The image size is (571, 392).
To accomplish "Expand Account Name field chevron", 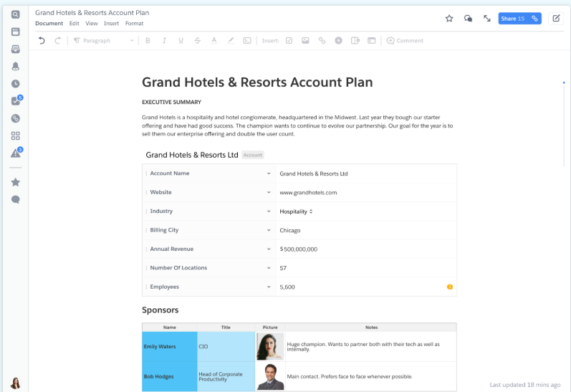I will click(269, 173).
